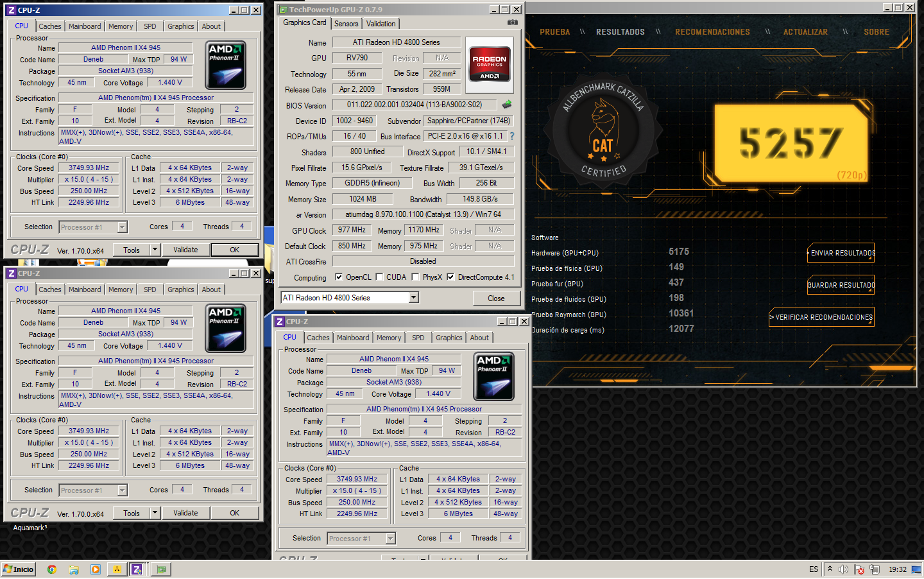Image resolution: width=924 pixels, height=579 pixels.
Task: Open Google Chrome from the taskbar
Action: click(52, 569)
